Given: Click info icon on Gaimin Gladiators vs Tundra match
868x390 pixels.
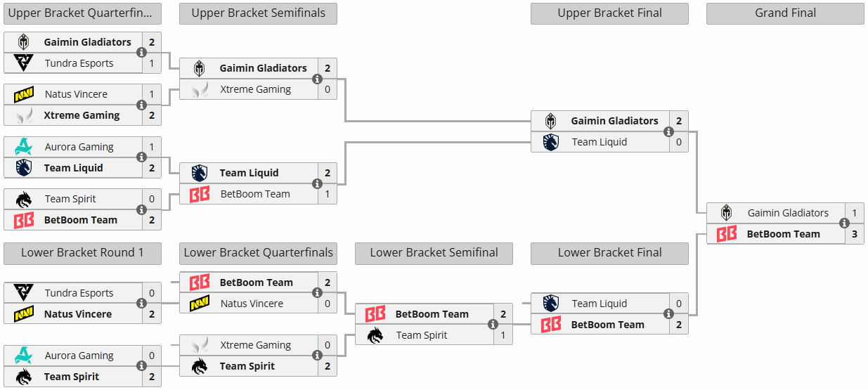Looking at the screenshot, I should (x=141, y=53).
